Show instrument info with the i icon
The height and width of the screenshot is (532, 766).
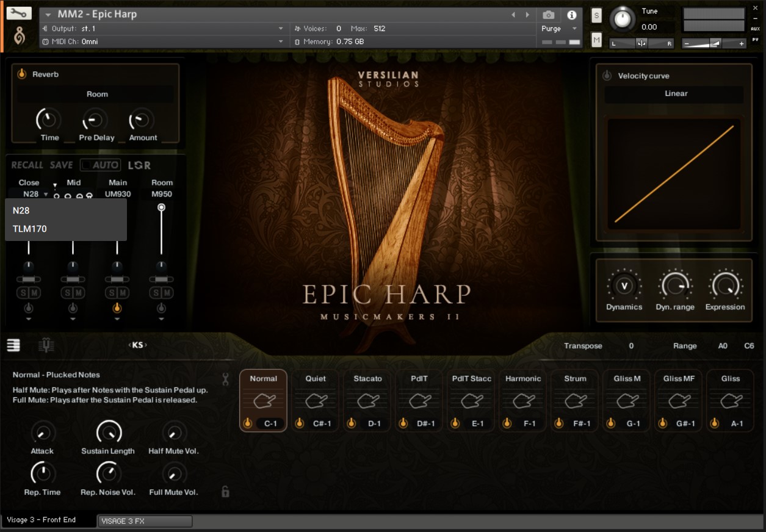[572, 15]
